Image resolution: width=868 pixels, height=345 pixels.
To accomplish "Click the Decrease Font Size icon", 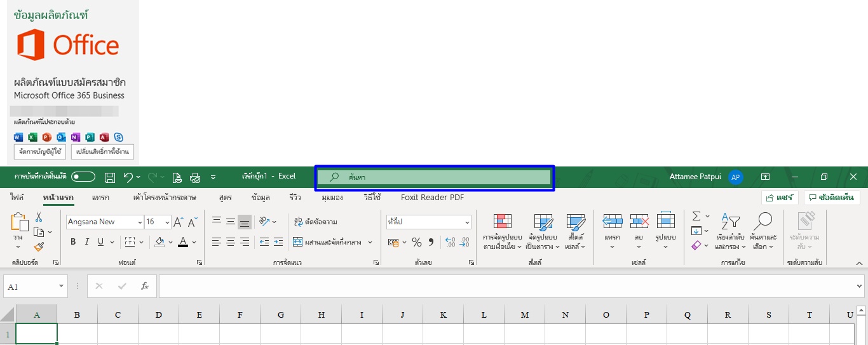I will (193, 222).
